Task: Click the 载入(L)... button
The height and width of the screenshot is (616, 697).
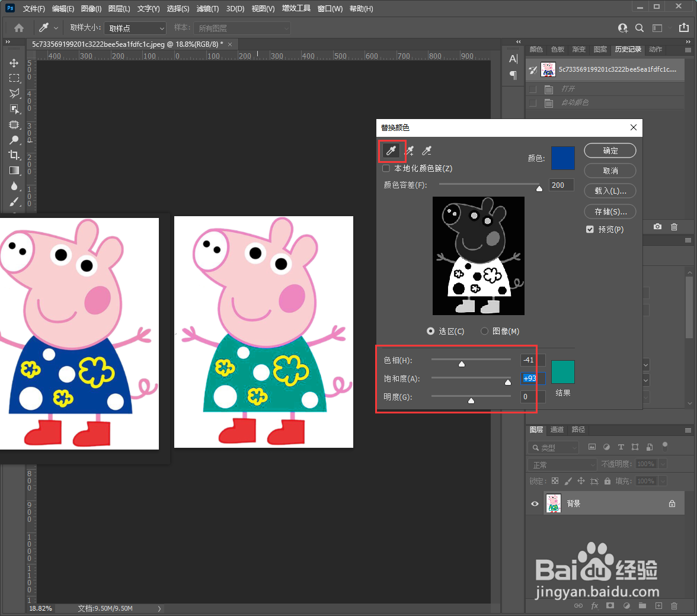Action: click(610, 191)
